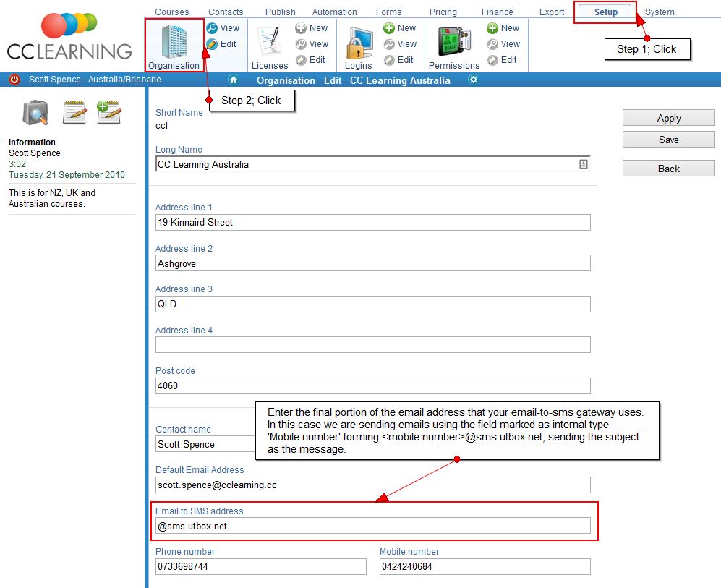Switch to the Automation tab
The height and width of the screenshot is (588, 721).
click(x=335, y=12)
